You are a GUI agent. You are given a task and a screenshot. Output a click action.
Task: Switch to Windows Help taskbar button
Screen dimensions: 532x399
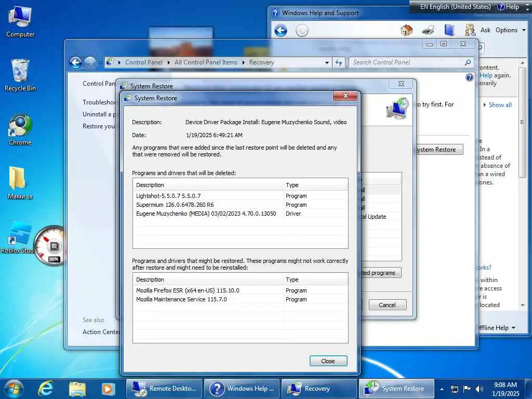point(242,389)
